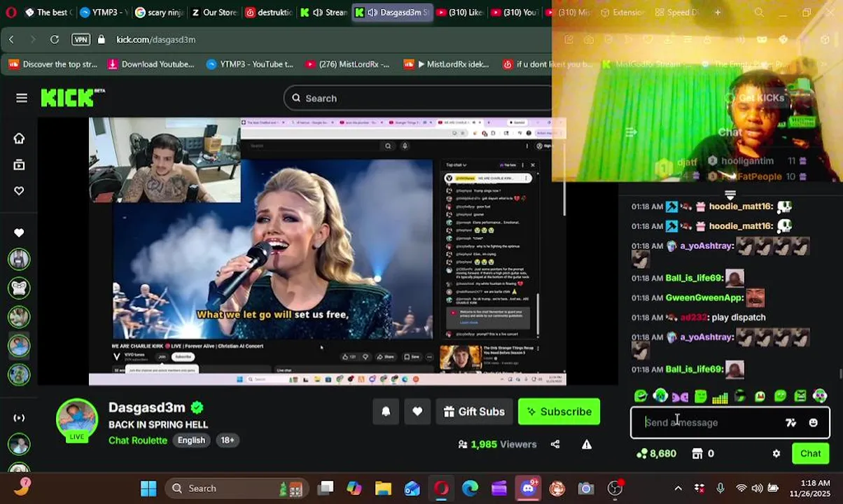Open the Kick shop icon next to 0
Screen dimensions: 843x504
point(697,454)
